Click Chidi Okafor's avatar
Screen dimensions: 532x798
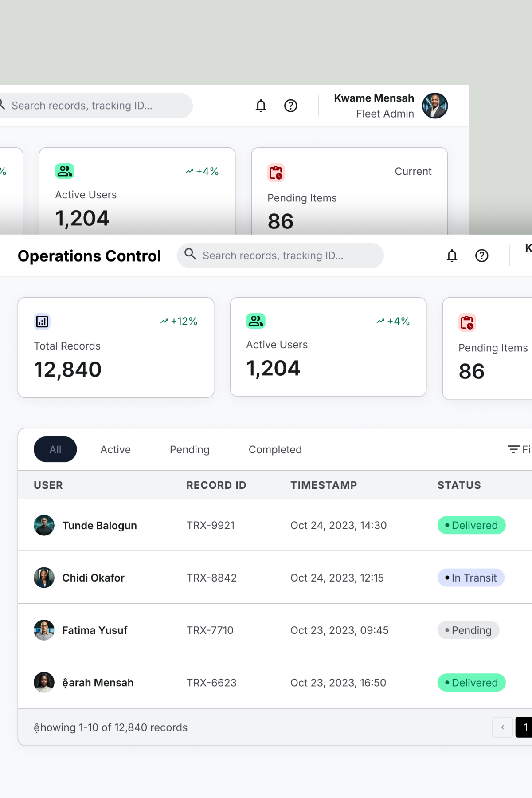(44, 578)
